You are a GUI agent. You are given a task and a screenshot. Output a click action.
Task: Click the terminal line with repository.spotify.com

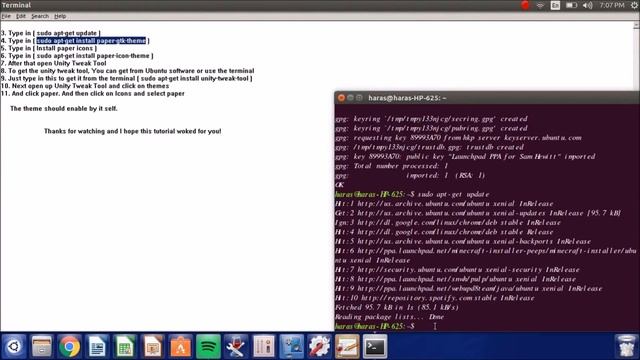tap(435, 298)
